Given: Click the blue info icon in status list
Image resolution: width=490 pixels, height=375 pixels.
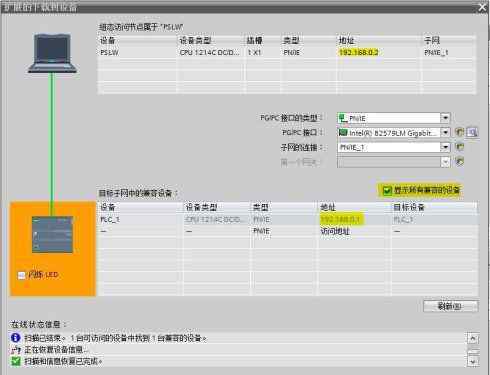Looking at the screenshot, I should (x=15, y=338).
